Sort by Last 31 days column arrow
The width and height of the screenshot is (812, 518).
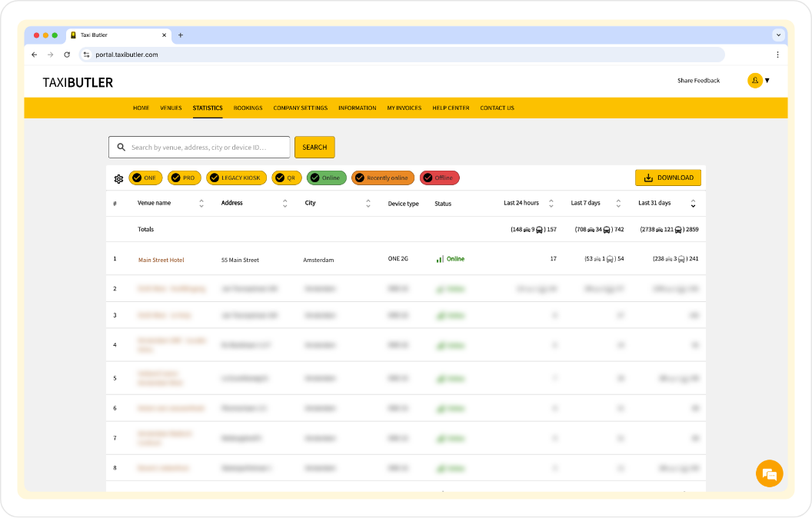pyautogui.click(x=693, y=204)
